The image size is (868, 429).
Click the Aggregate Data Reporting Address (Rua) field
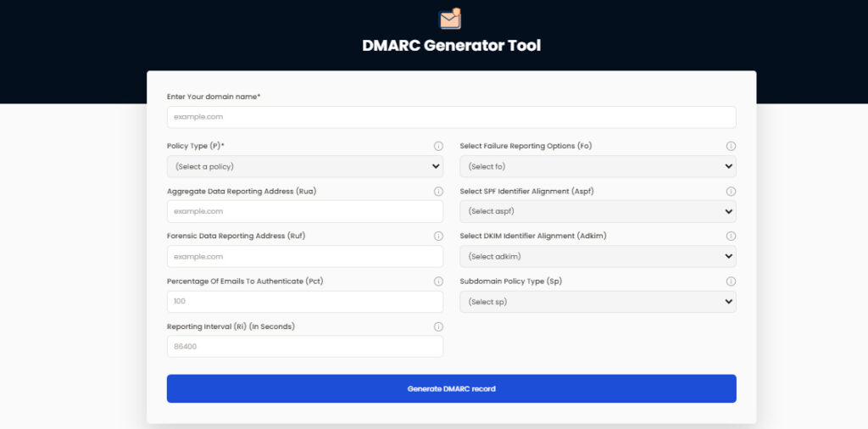coord(305,211)
